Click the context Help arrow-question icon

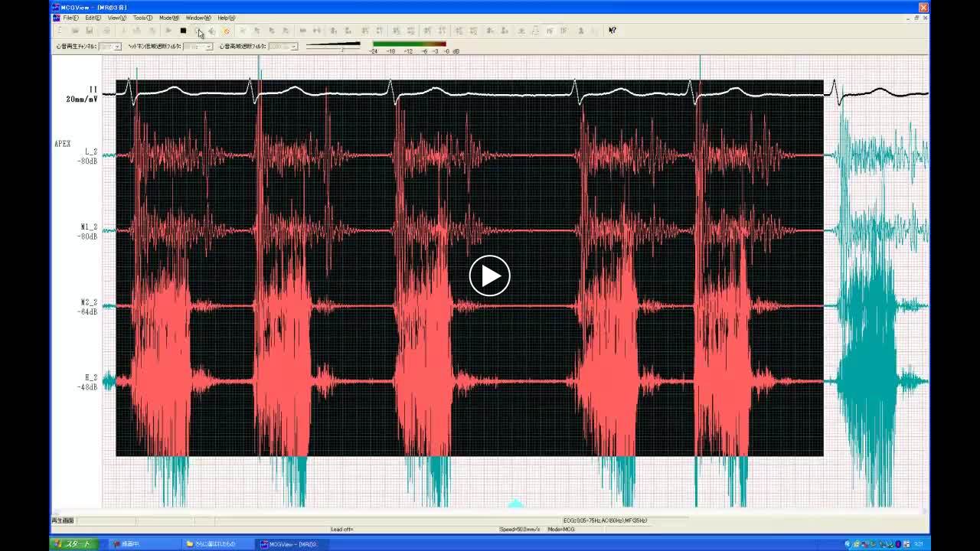pos(612,31)
